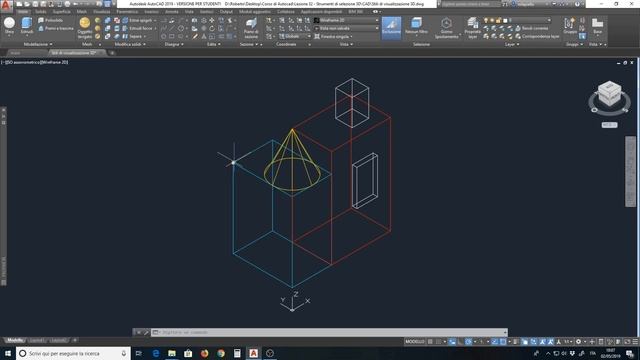The height and width of the screenshot is (360, 640).
Task: Click the MODELLO status bar button
Action: coord(415,342)
